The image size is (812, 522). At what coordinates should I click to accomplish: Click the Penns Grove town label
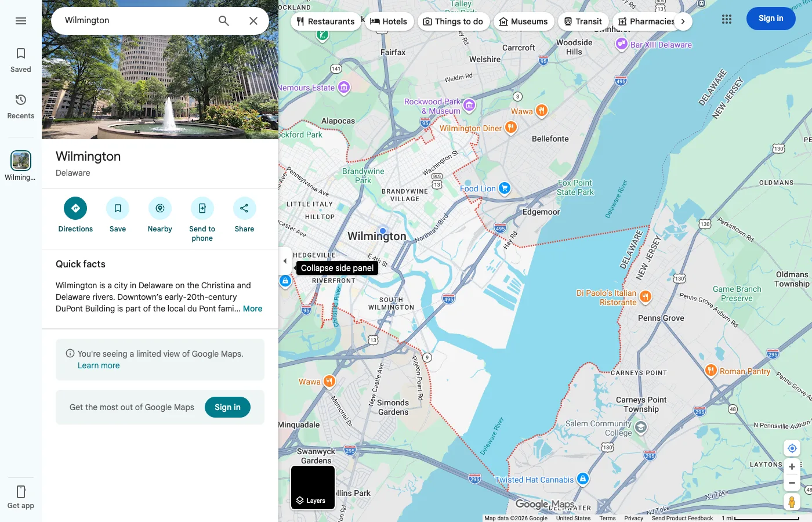point(661,318)
